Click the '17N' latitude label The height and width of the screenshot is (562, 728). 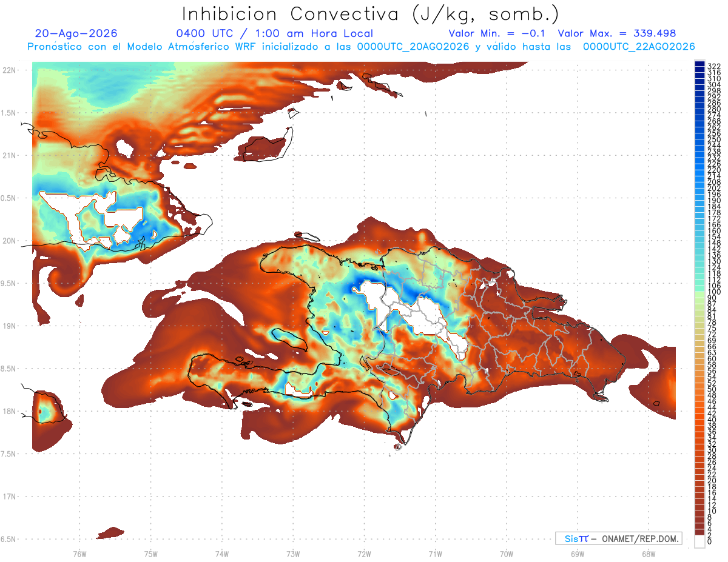pos(9,497)
